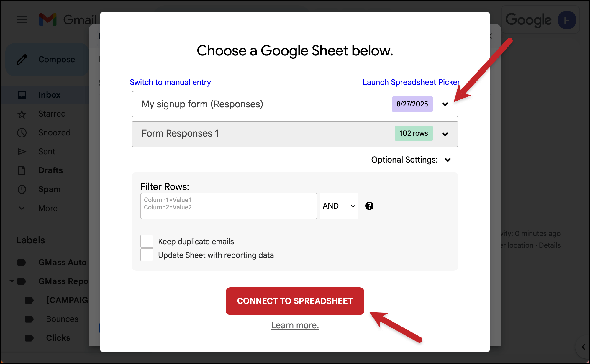Click the Snoozed clock icon
Screen dimensions: 590x364
(22, 132)
